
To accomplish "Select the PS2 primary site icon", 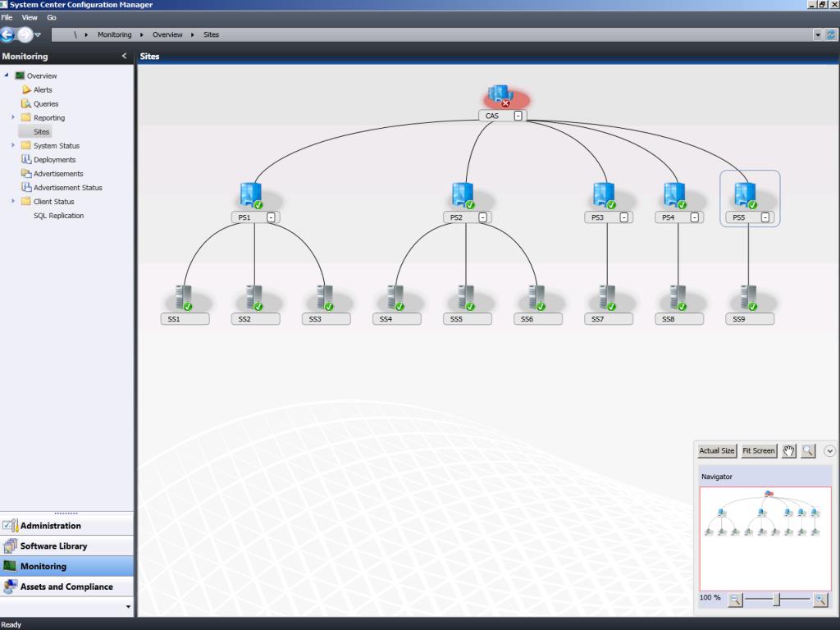I will click(x=463, y=195).
